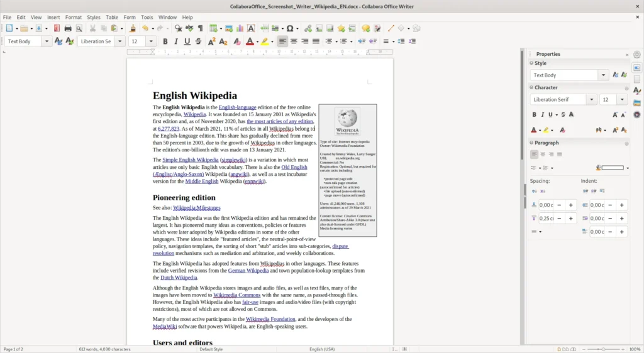
Task: Export the document directly as PDF
Action: [57, 28]
